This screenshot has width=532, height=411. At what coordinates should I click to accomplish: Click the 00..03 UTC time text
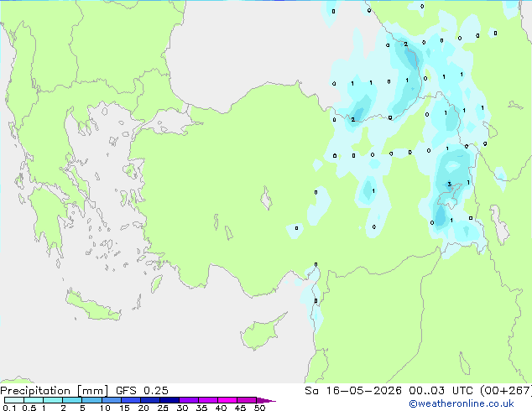(441, 391)
